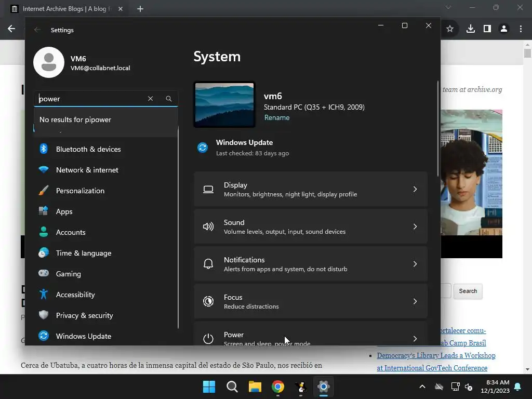Viewport: 532px width, 399px height.
Task: Go to Accounts settings
Action: click(105, 232)
